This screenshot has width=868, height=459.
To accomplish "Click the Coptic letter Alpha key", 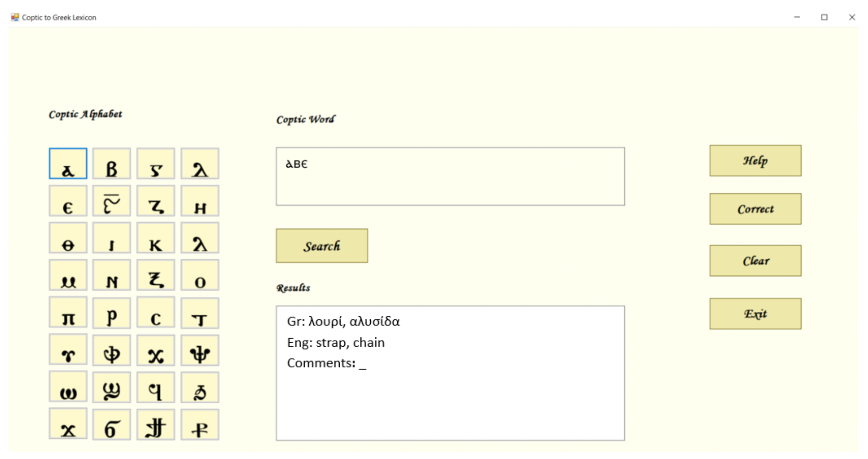I will [x=68, y=164].
